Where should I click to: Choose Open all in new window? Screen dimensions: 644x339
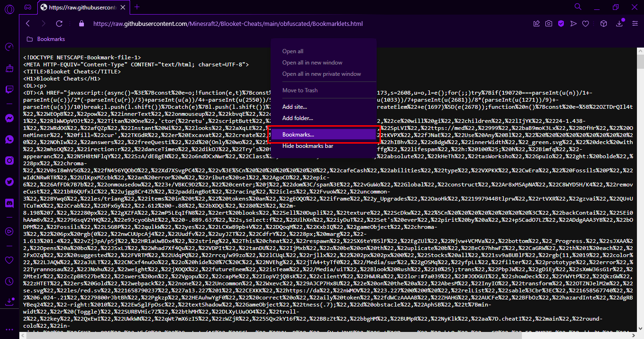pyautogui.click(x=312, y=63)
